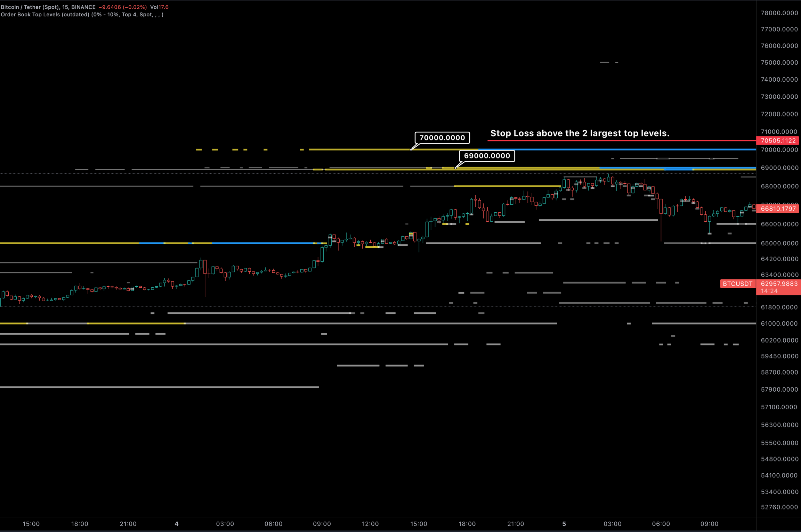Viewport: 801px width, 532px height.
Task: Click the day 5 date marker
Action: pyautogui.click(x=564, y=524)
